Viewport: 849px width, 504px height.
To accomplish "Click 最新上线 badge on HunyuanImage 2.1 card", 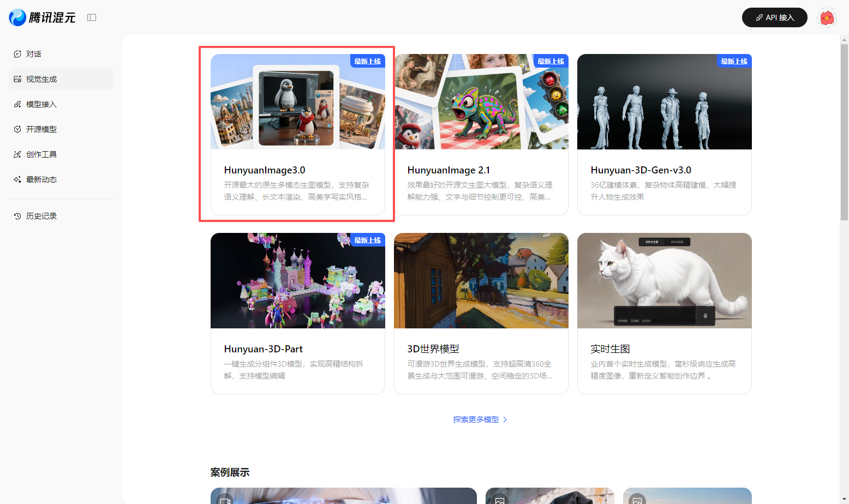I will (551, 61).
